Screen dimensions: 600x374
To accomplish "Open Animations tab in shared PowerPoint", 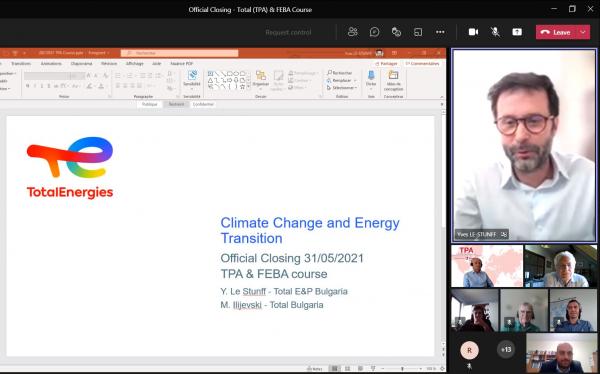I will click(51, 64).
